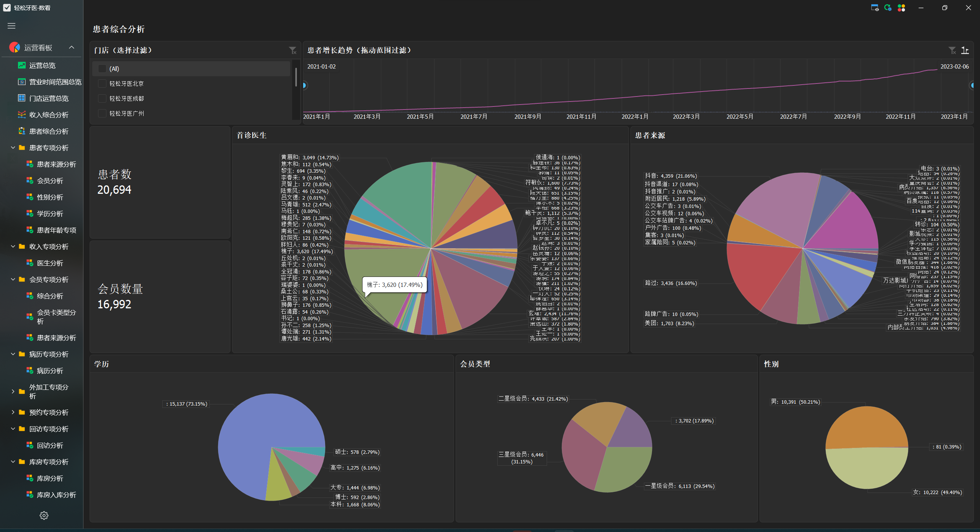This screenshot has height=532, width=980.
Task: Click the 病历分析 report icon
Action: pos(29,371)
